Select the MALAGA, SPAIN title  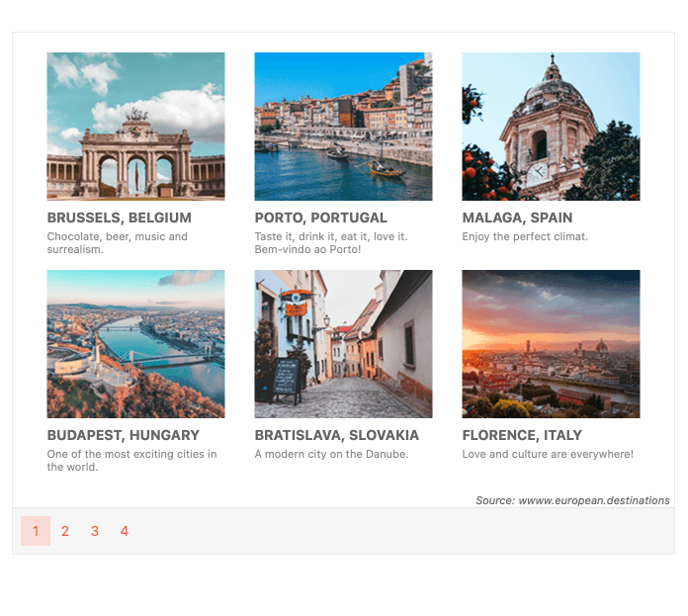(x=517, y=218)
